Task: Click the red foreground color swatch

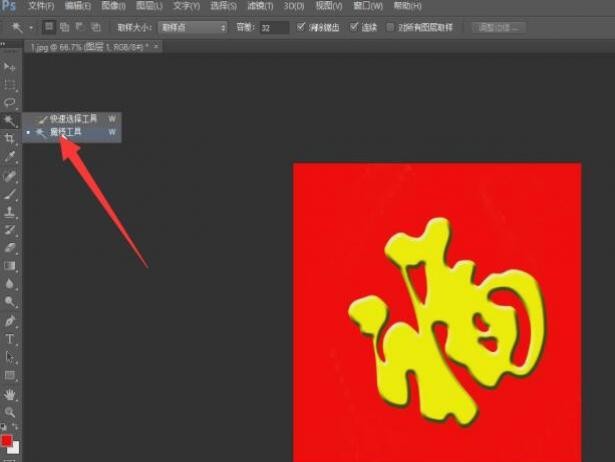Action: pos(7,440)
